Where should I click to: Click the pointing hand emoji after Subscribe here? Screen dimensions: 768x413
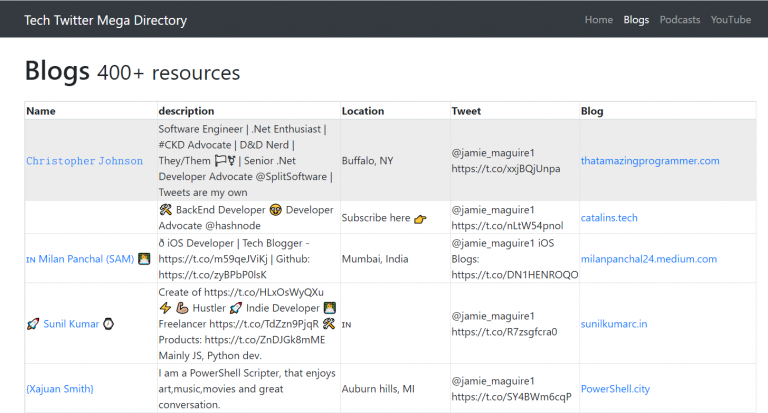coord(420,219)
